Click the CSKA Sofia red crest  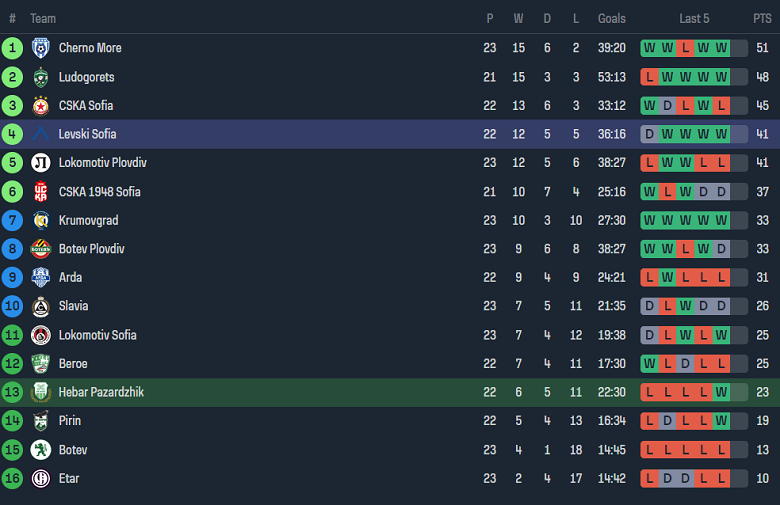[41, 106]
